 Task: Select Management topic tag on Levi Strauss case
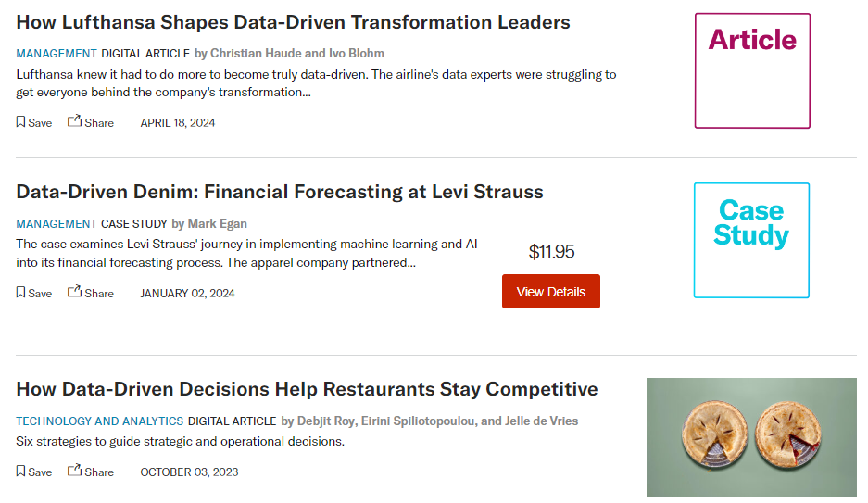(x=57, y=224)
